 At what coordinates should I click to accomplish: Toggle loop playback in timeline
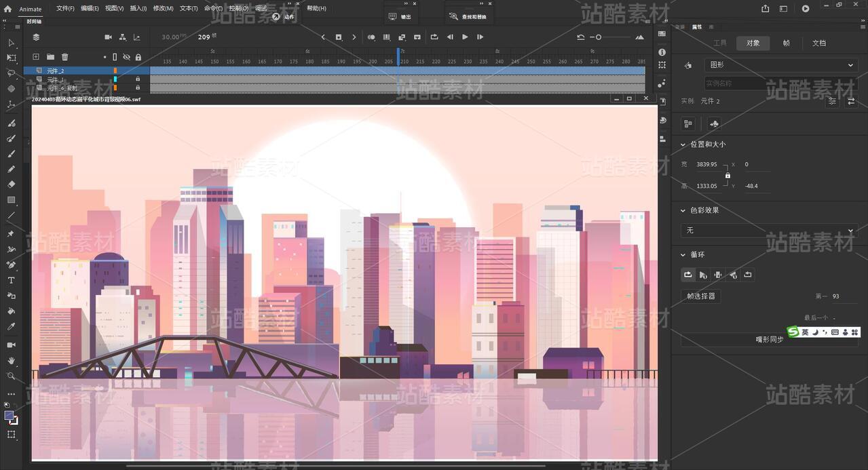pos(434,37)
